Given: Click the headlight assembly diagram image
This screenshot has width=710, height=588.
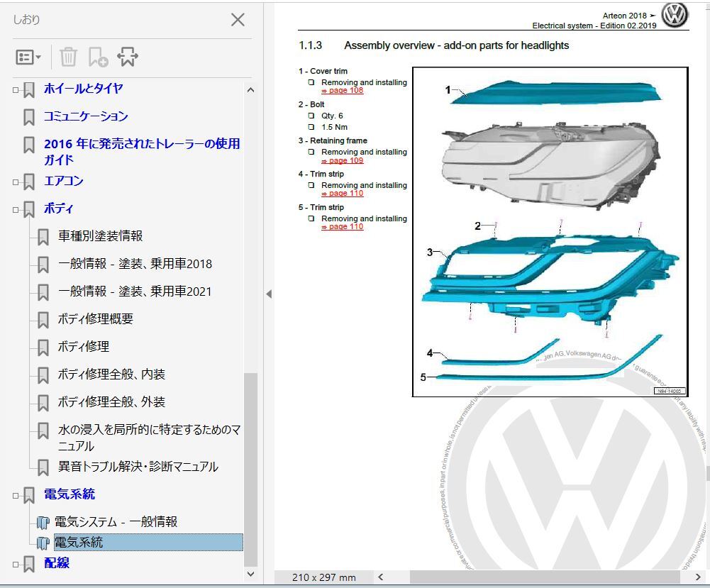Looking at the screenshot, I should point(550,232).
